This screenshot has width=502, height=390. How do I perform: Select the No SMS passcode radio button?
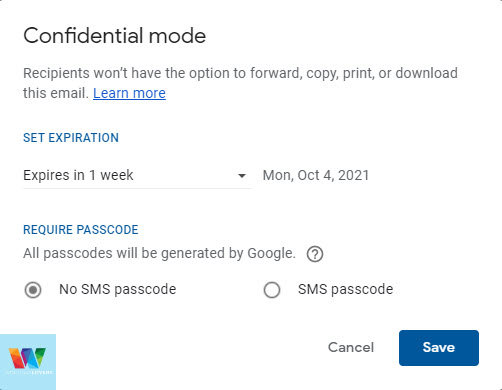pyautogui.click(x=33, y=290)
